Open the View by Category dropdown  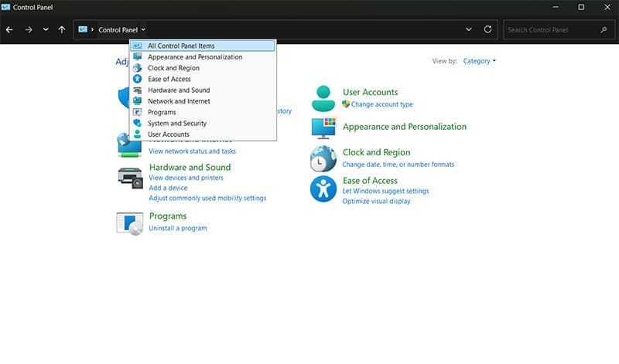click(479, 61)
